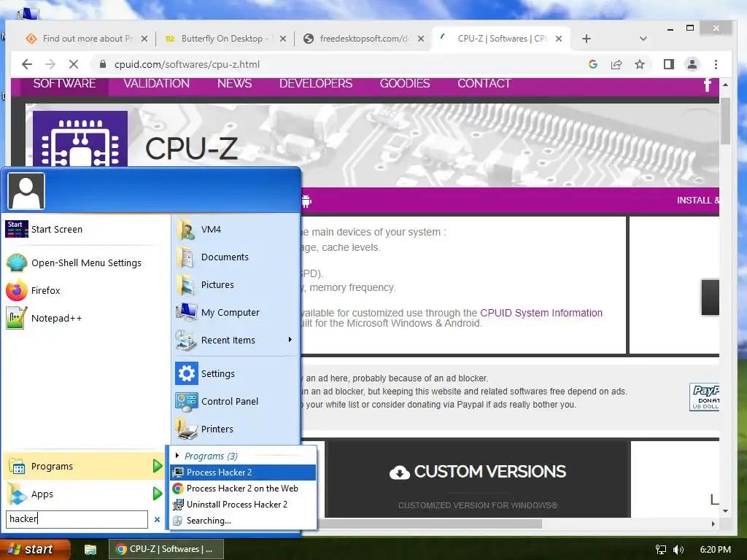The height and width of the screenshot is (560, 747).
Task: Open File Explorer from taskbar
Action: (x=90, y=550)
